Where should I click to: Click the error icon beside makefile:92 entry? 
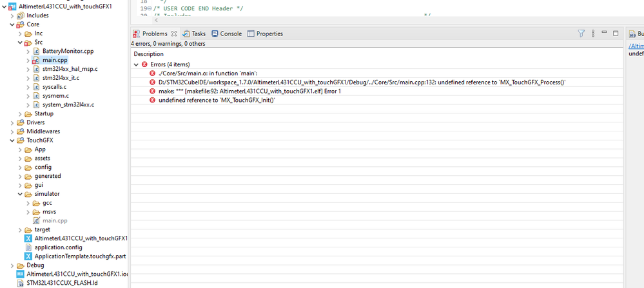152,91
